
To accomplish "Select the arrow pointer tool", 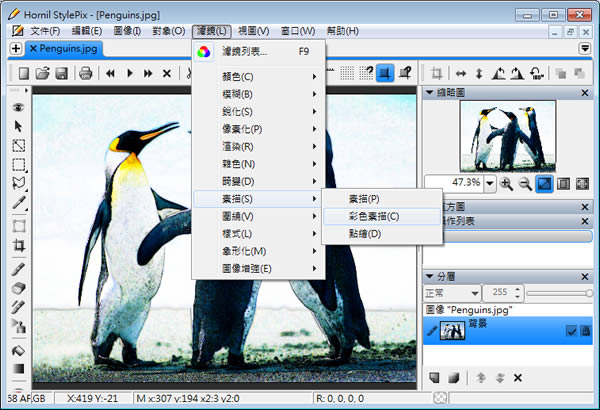I will 18,126.
